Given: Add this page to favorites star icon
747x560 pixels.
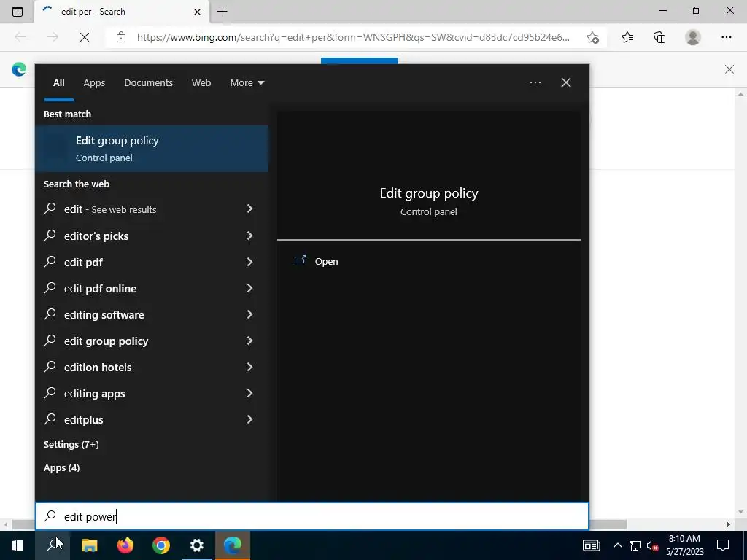Looking at the screenshot, I should 592,37.
